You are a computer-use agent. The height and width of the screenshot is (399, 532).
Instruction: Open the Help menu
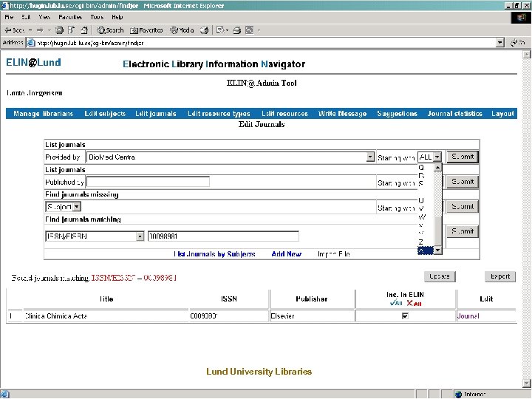pos(117,17)
